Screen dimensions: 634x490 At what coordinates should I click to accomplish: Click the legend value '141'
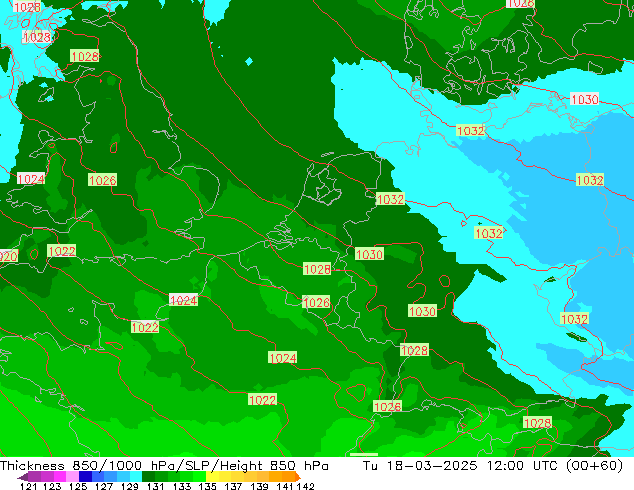click(x=285, y=486)
